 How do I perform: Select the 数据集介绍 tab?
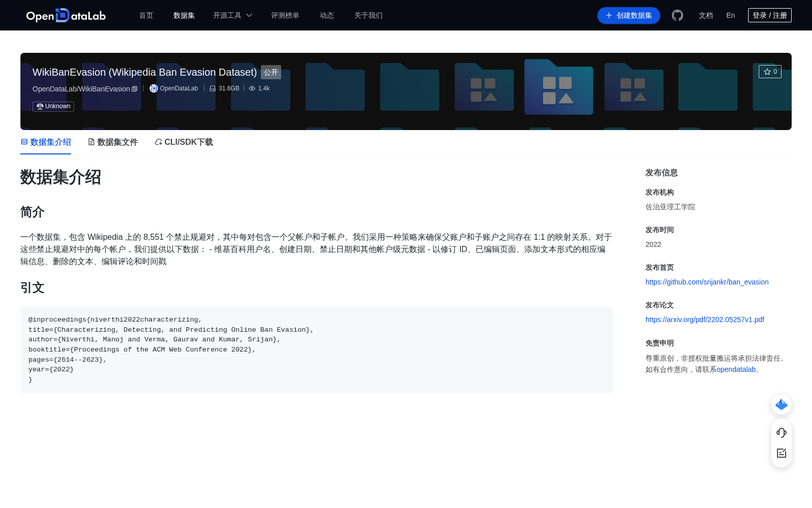[x=46, y=142]
